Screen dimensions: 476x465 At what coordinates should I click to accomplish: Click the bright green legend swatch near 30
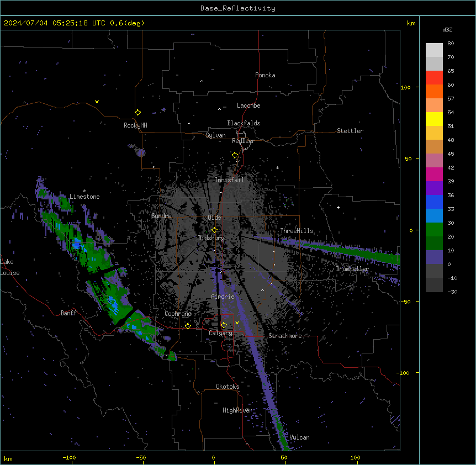click(434, 230)
